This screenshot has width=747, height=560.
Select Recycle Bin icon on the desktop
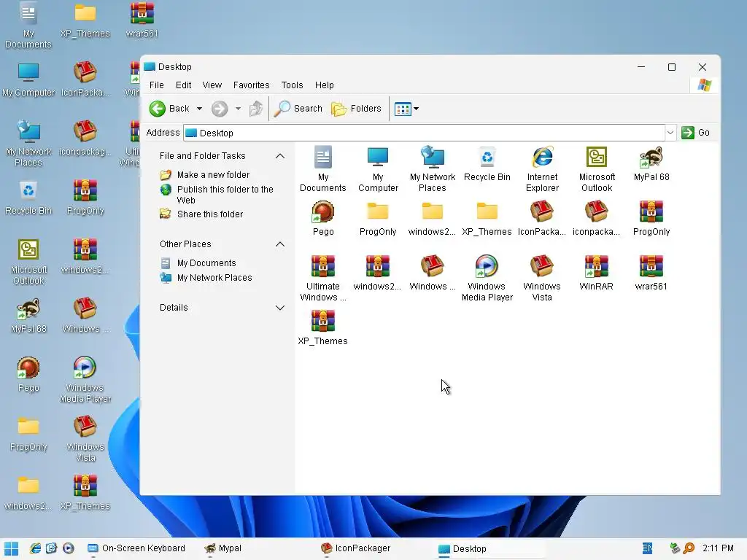coord(28,198)
